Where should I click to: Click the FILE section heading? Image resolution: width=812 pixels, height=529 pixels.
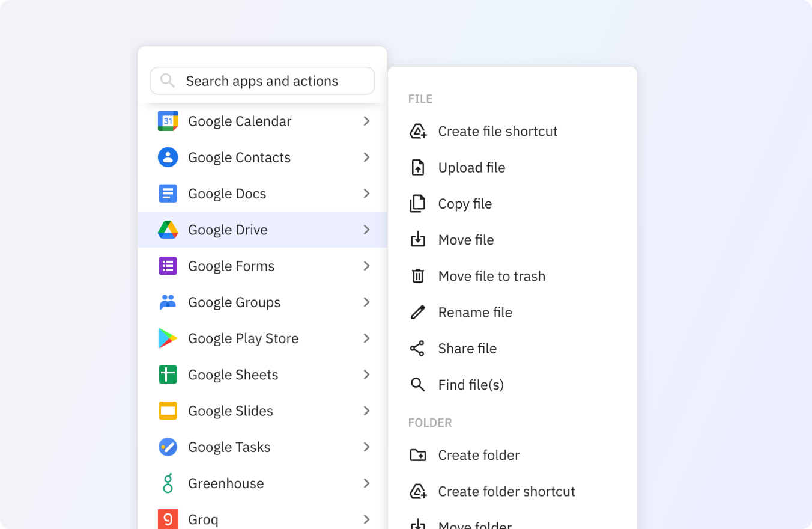pos(420,99)
